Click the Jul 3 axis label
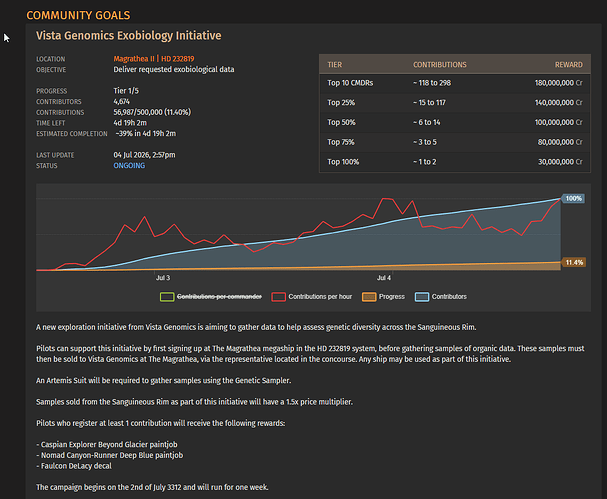This screenshot has height=499, width=607. pyautogui.click(x=163, y=278)
